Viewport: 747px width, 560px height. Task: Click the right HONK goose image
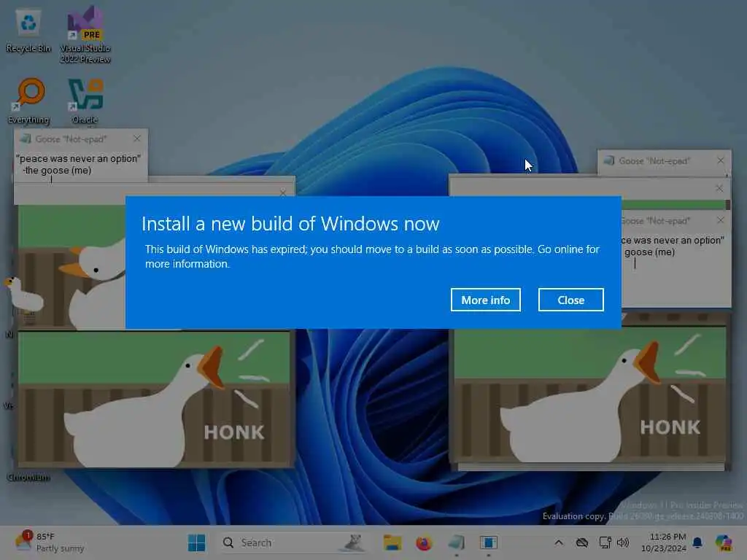pos(589,394)
